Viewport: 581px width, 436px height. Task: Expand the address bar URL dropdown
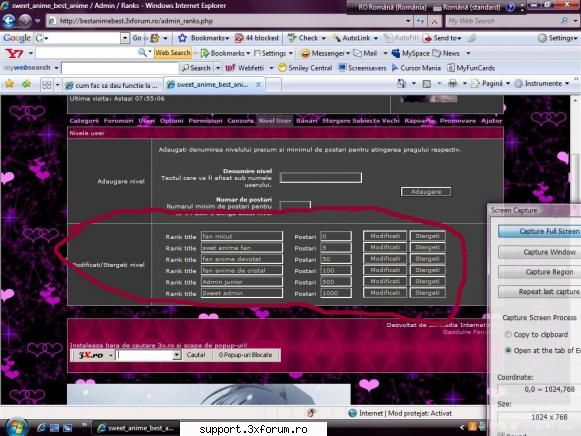click(x=408, y=21)
